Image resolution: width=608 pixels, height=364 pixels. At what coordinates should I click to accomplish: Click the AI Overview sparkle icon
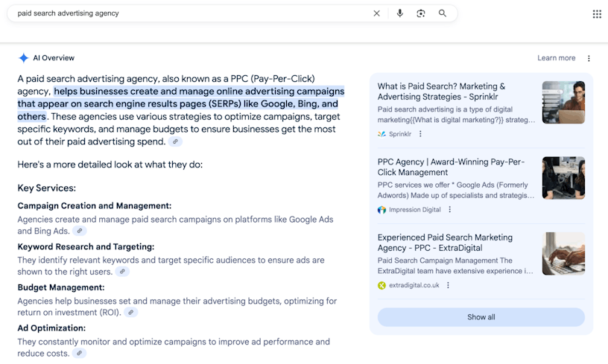pos(24,58)
